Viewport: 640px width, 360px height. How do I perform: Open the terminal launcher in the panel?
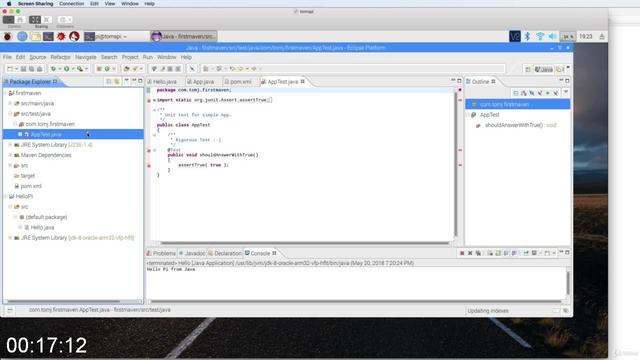tap(48, 36)
